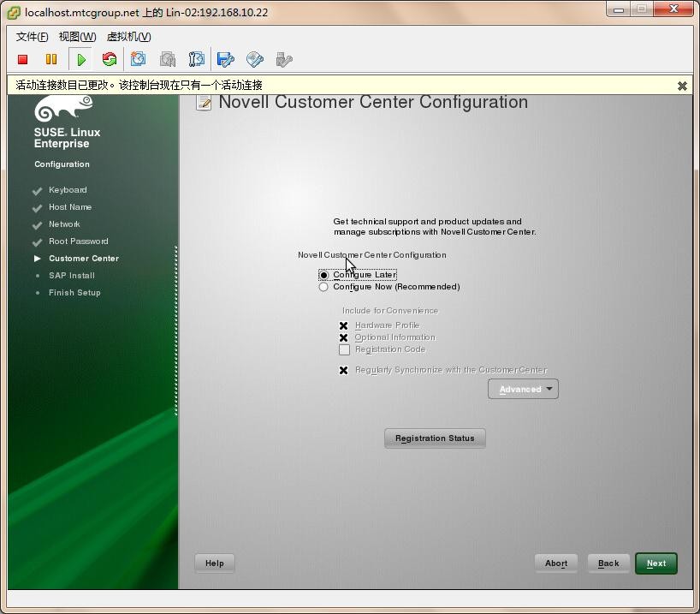Expand the Advanced dropdown button
This screenshot has width=700, height=614.
pos(523,390)
